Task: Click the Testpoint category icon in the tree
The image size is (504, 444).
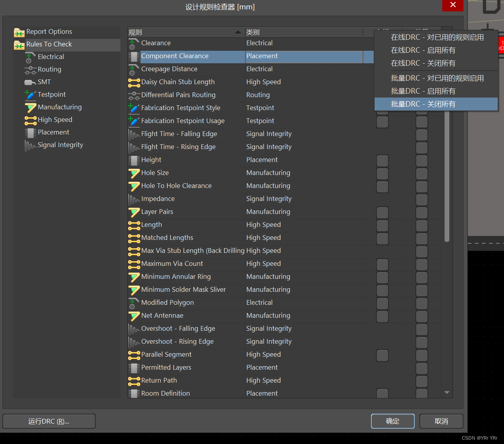Action: [x=30, y=94]
